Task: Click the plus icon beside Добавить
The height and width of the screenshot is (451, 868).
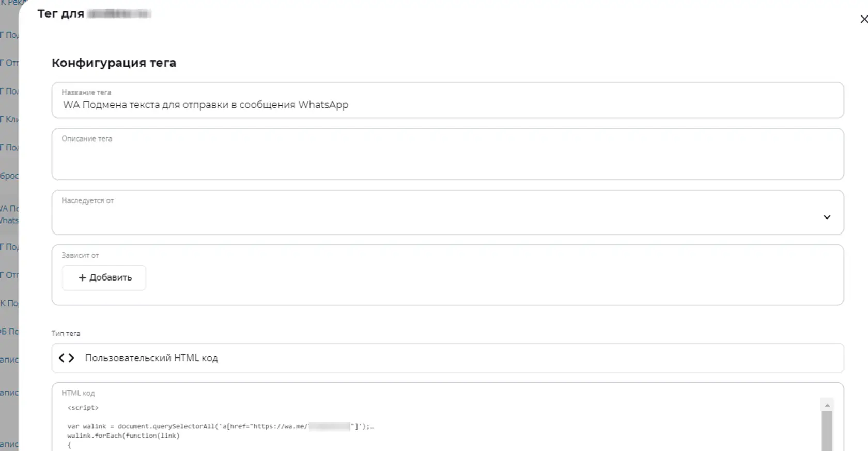Action: pos(82,277)
